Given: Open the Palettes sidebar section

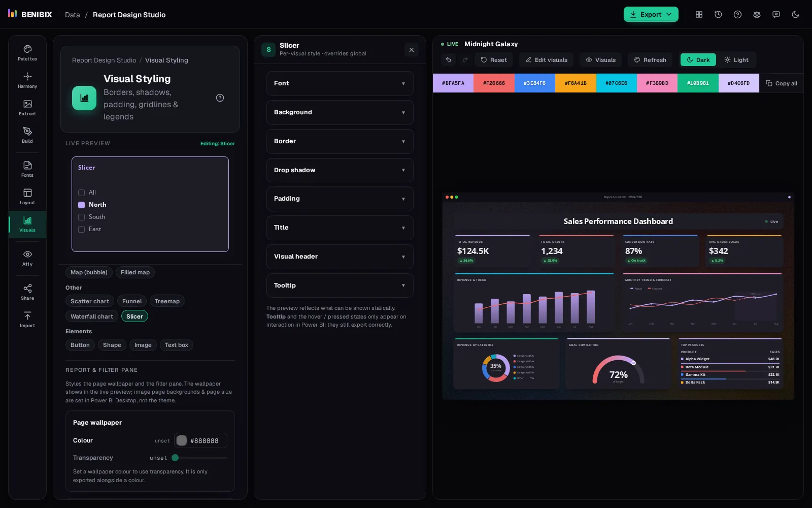Looking at the screenshot, I should coord(27,53).
